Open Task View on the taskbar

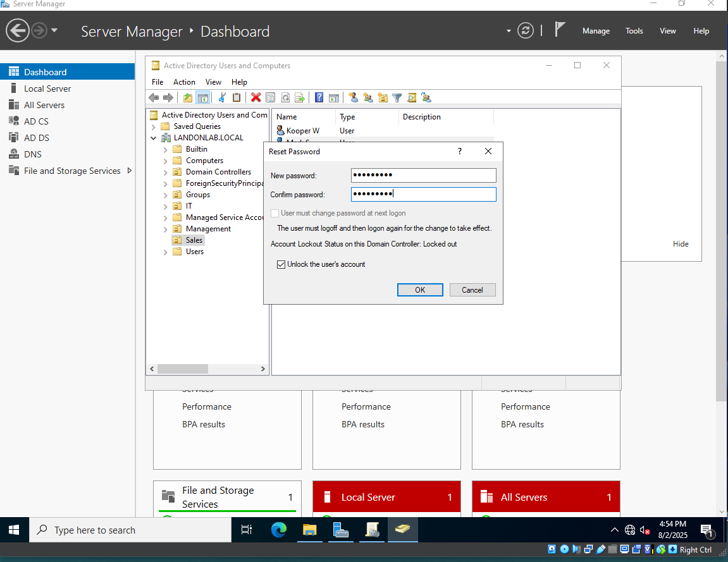(247, 530)
